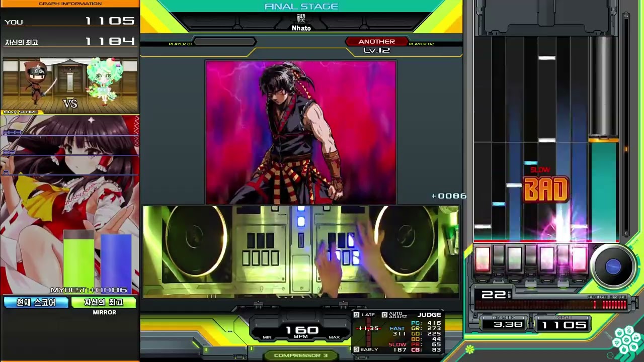Viewport: 644px width, 362px height.
Task: Click the GR: 273 count
Action: tap(426, 328)
